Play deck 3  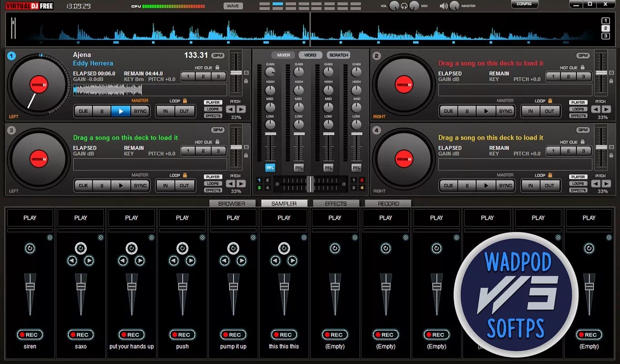121,185
